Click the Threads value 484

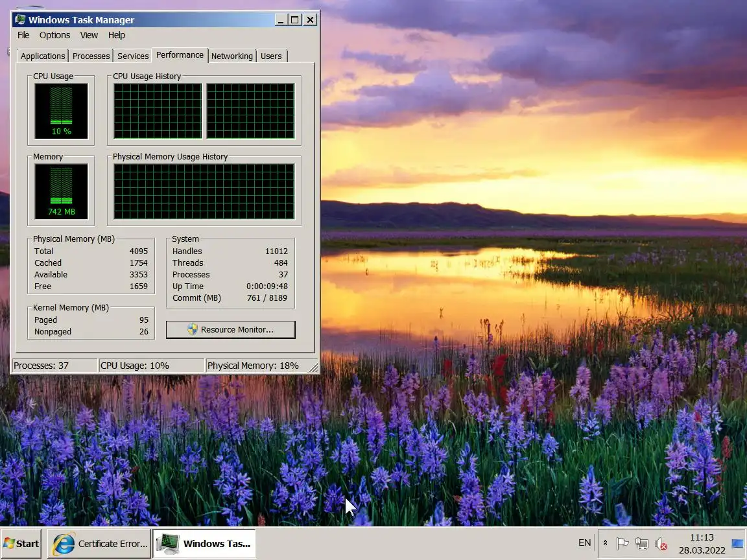[281, 263]
